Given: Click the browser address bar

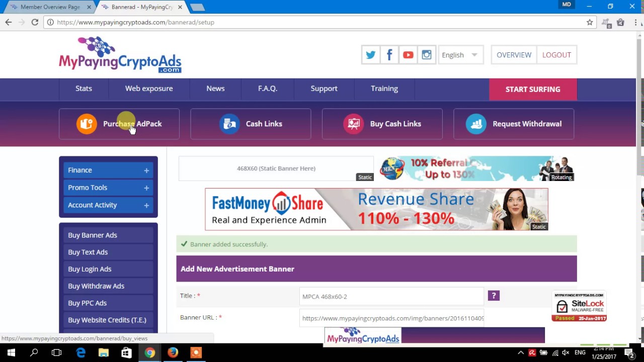Looking at the screenshot, I should point(319,22).
